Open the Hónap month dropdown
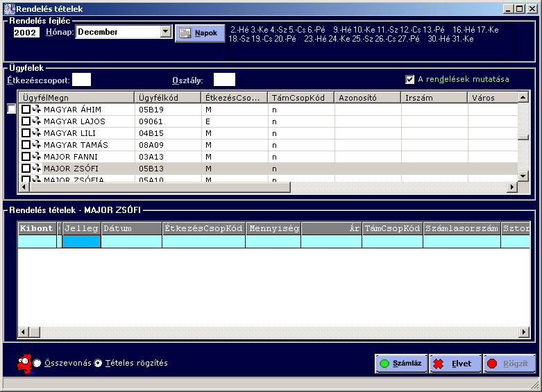Screen dimensions: 542x392 165,32
